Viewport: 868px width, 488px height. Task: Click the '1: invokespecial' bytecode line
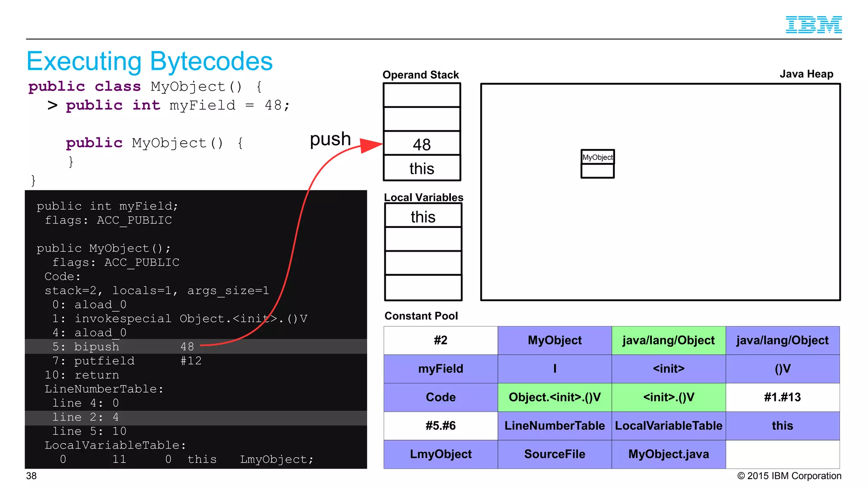(180, 318)
